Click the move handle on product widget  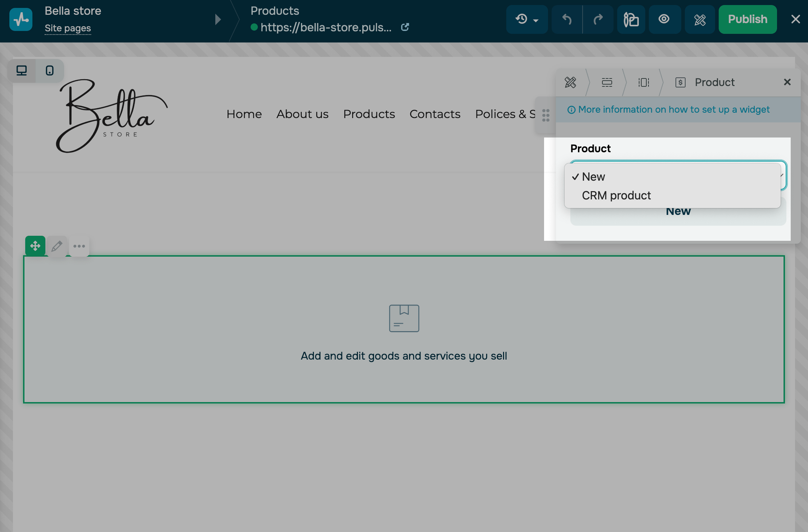pos(35,246)
